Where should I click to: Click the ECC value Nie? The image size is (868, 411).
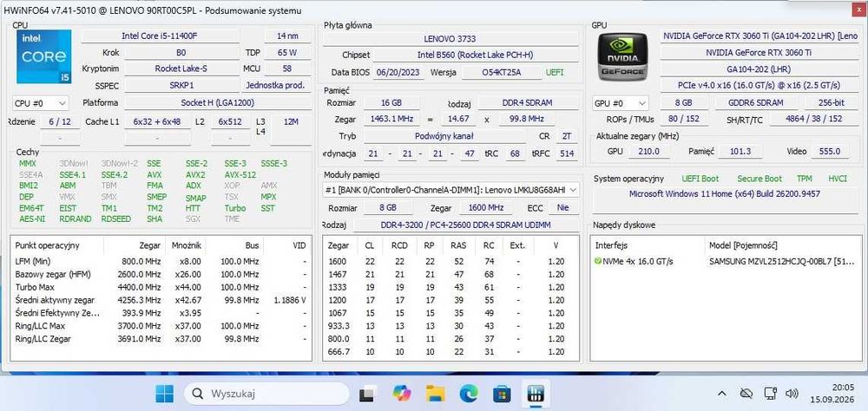tap(563, 208)
